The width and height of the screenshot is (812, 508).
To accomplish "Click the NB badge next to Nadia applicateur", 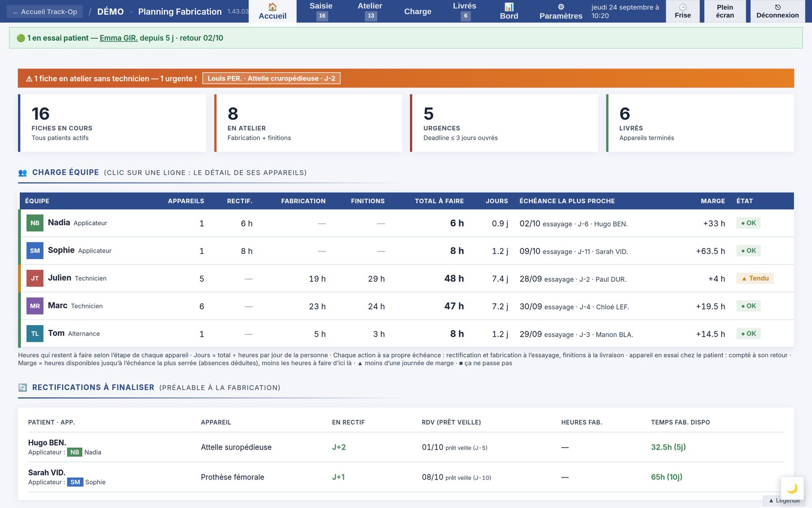I will 75,452.
